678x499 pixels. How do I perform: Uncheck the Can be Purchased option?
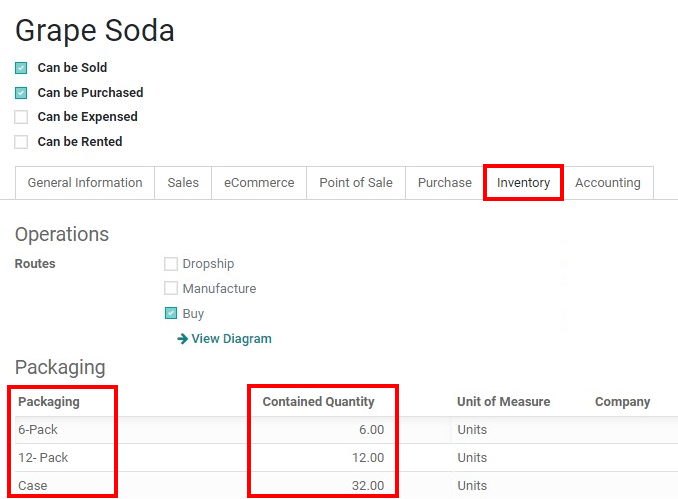click(x=21, y=93)
